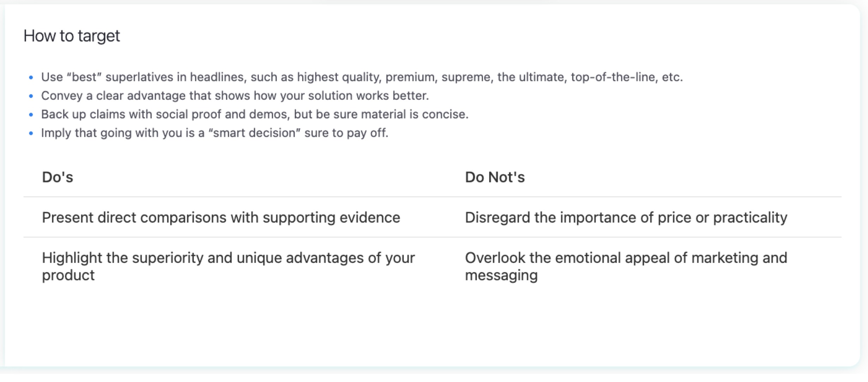The image size is (868, 382).
Task: Select the "Present direct comparisons with supporting evidence" cell
Action: [x=221, y=217]
